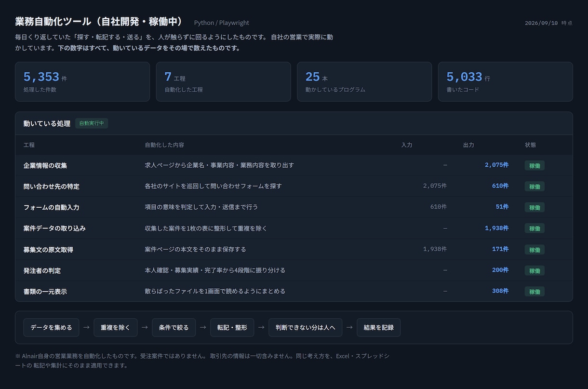Open the 5,353件 処理した件数 card

tap(82, 81)
